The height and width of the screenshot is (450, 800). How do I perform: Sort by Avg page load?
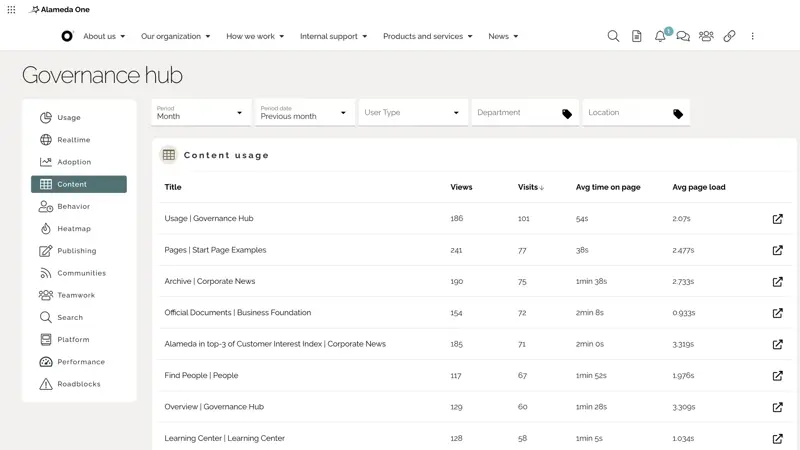coord(698,187)
